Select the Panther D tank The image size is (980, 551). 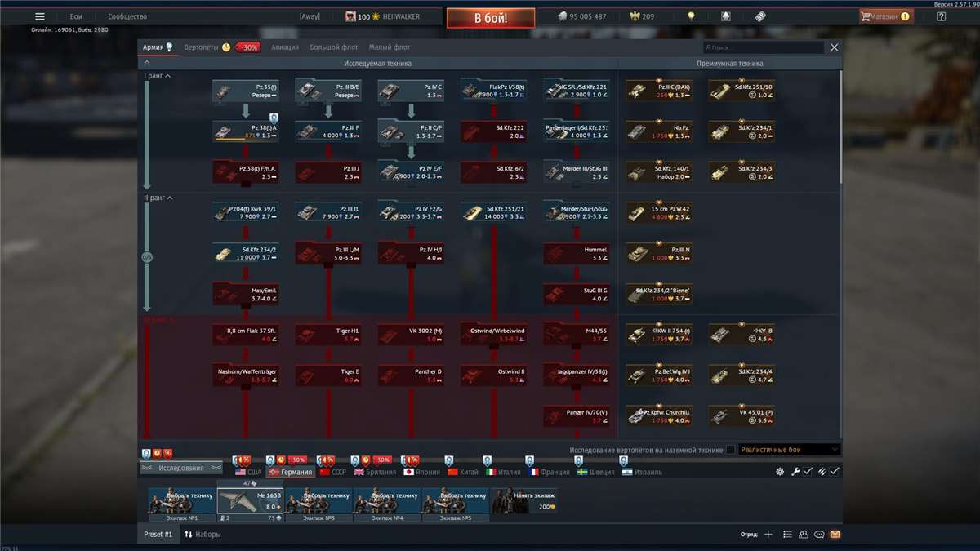pyautogui.click(x=411, y=375)
